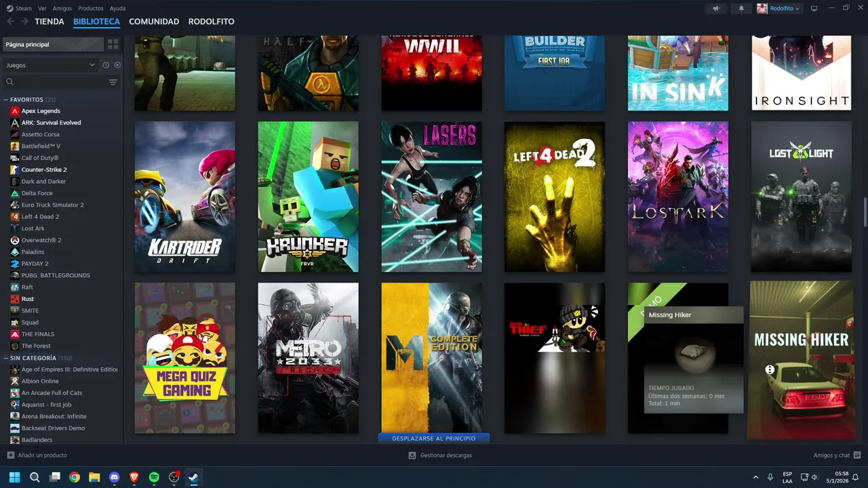This screenshot has width=868, height=488.
Task: Select Backseat Drivers Demo in sidebar
Action: click(x=53, y=428)
